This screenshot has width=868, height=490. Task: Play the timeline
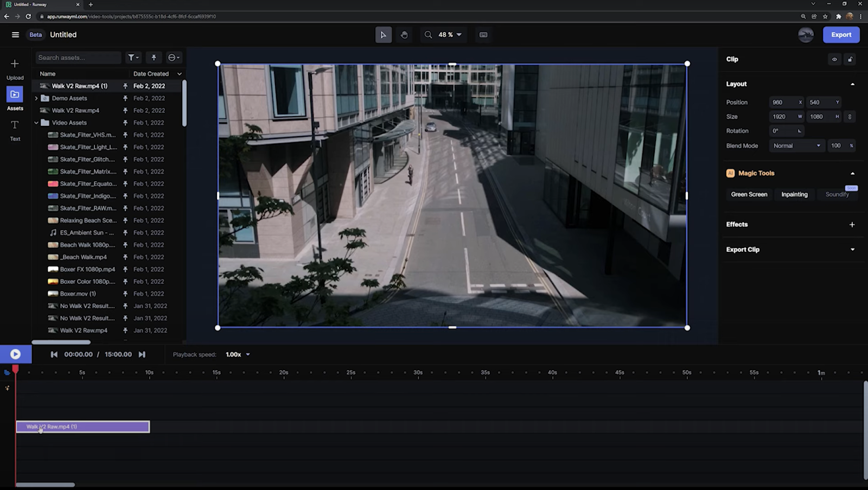(x=16, y=354)
